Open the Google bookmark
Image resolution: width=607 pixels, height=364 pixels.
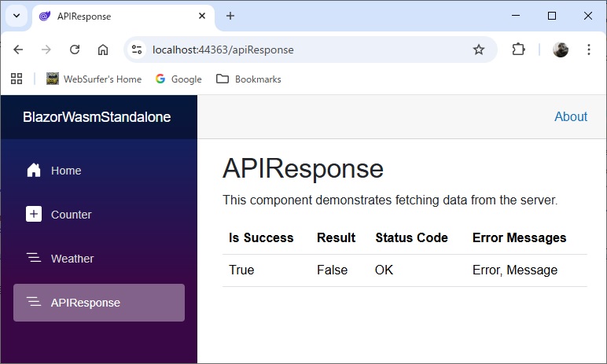coord(178,79)
